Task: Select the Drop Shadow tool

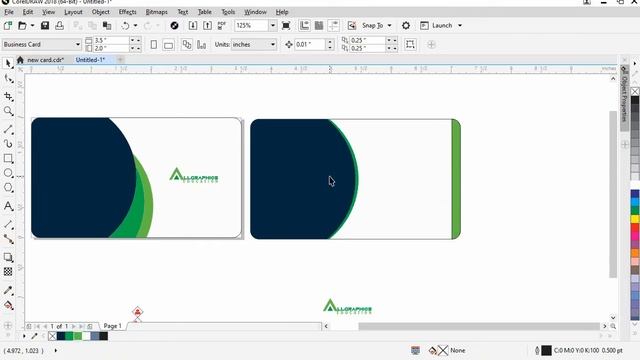Action: point(8,257)
